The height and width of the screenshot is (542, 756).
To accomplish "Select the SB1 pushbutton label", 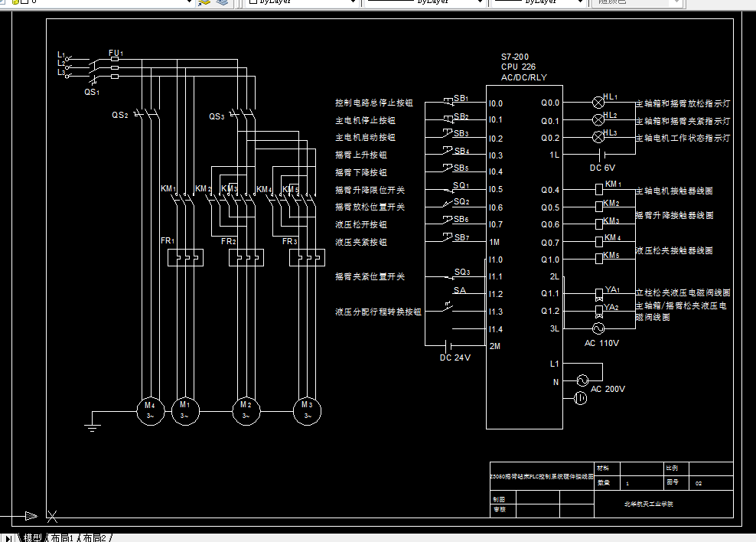I will tap(461, 98).
